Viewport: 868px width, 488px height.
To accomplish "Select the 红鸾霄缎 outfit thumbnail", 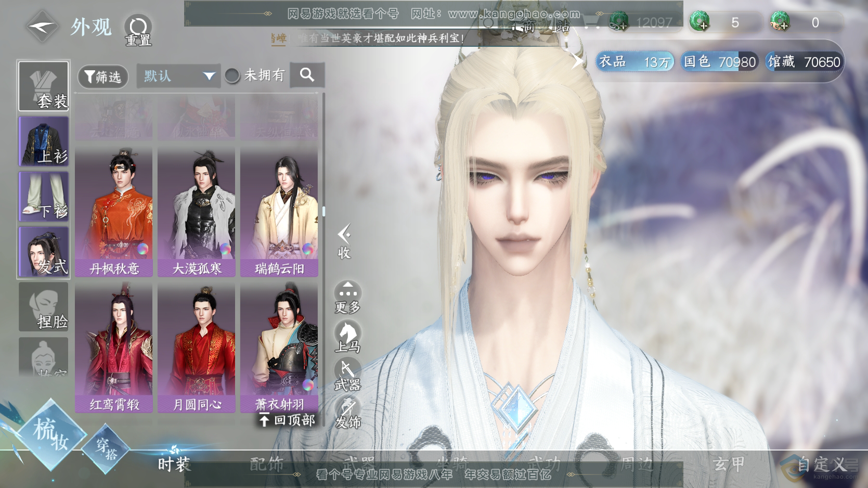I will (114, 348).
